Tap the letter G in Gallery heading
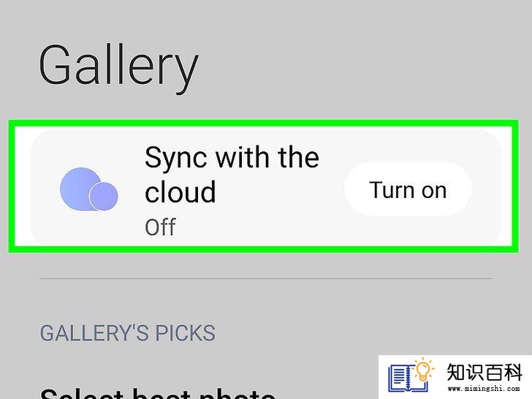The width and height of the screenshot is (532, 399). tap(57, 64)
